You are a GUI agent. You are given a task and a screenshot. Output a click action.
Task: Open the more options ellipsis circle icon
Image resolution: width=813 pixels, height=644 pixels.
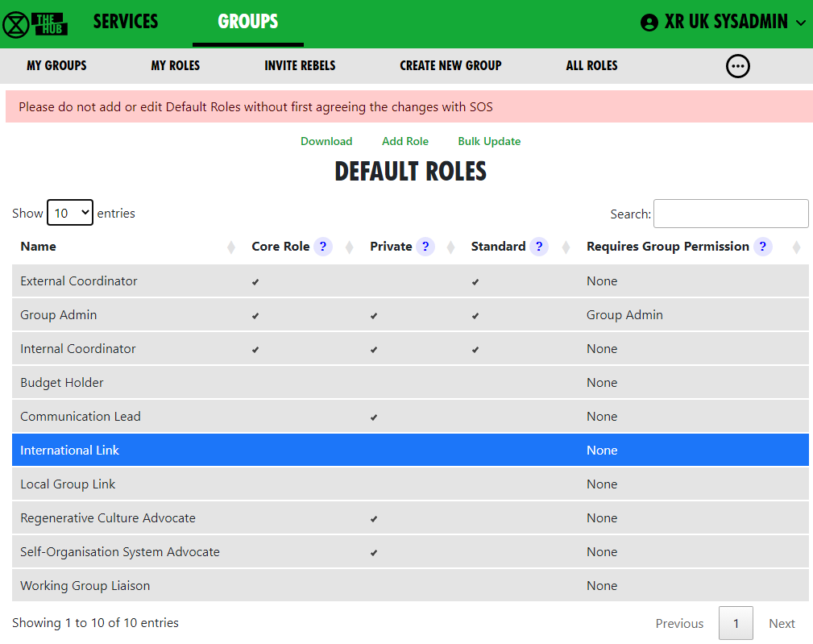pos(738,66)
